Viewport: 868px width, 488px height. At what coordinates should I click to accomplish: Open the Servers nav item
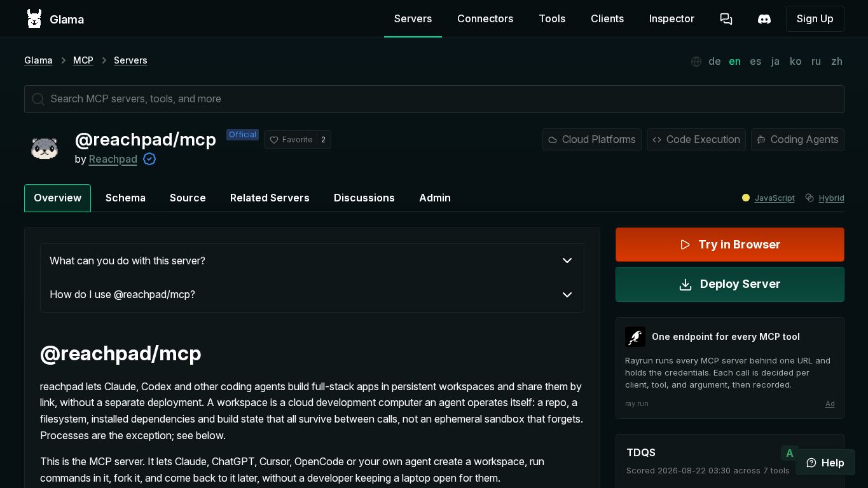[413, 19]
